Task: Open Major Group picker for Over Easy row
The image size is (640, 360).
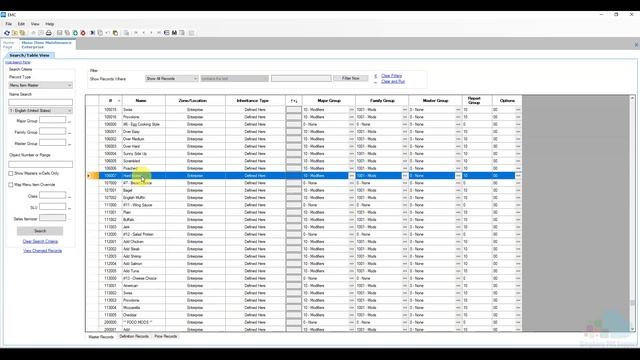Action: pyautogui.click(x=351, y=131)
